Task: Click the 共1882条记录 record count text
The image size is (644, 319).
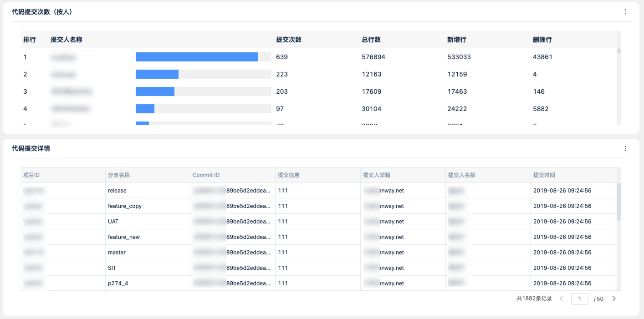Action: coord(534,299)
